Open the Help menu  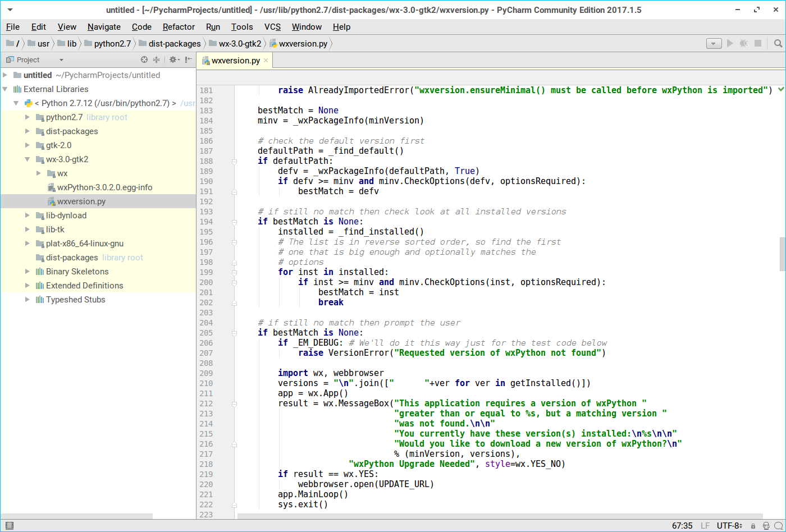click(x=341, y=27)
